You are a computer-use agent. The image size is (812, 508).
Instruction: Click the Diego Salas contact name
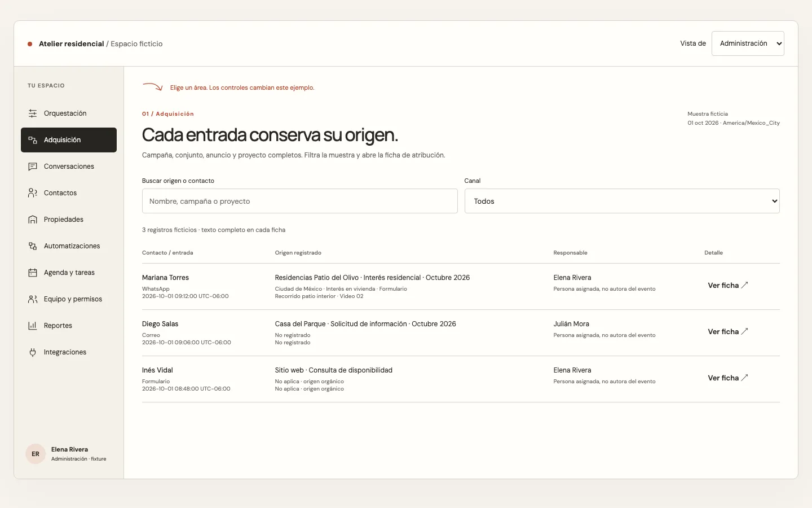click(x=160, y=324)
